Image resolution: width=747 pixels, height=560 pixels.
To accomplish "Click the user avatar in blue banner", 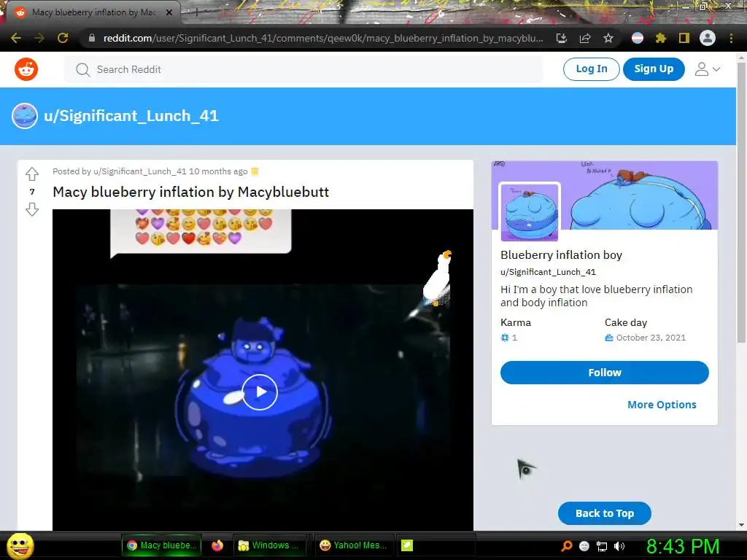I will click(25, 116).
